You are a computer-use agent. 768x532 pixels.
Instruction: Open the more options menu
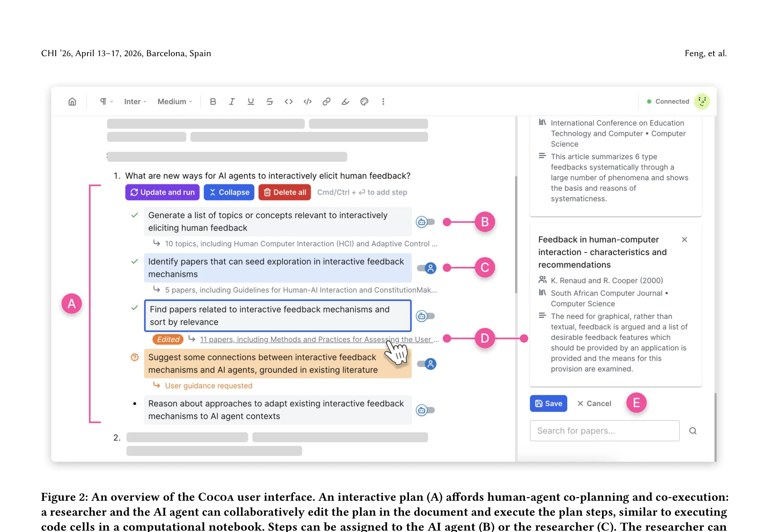383,102
